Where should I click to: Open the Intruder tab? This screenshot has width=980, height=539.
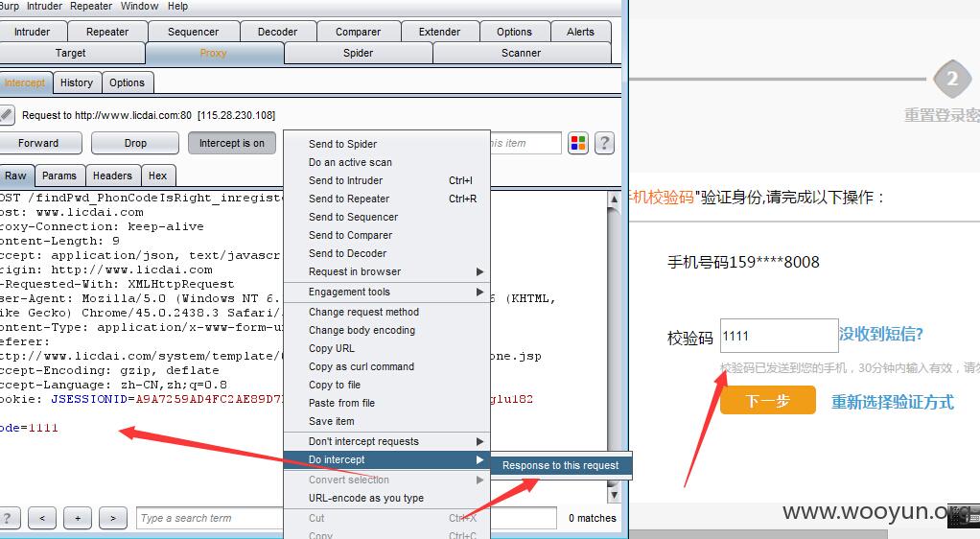(x=33, y=32)
